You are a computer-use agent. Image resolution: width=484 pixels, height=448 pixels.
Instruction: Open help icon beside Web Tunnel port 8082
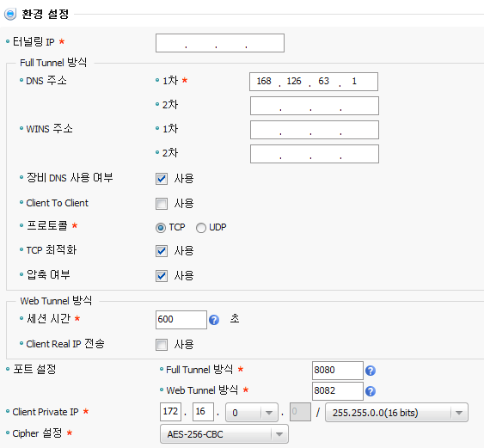click(x=371, y=391)
